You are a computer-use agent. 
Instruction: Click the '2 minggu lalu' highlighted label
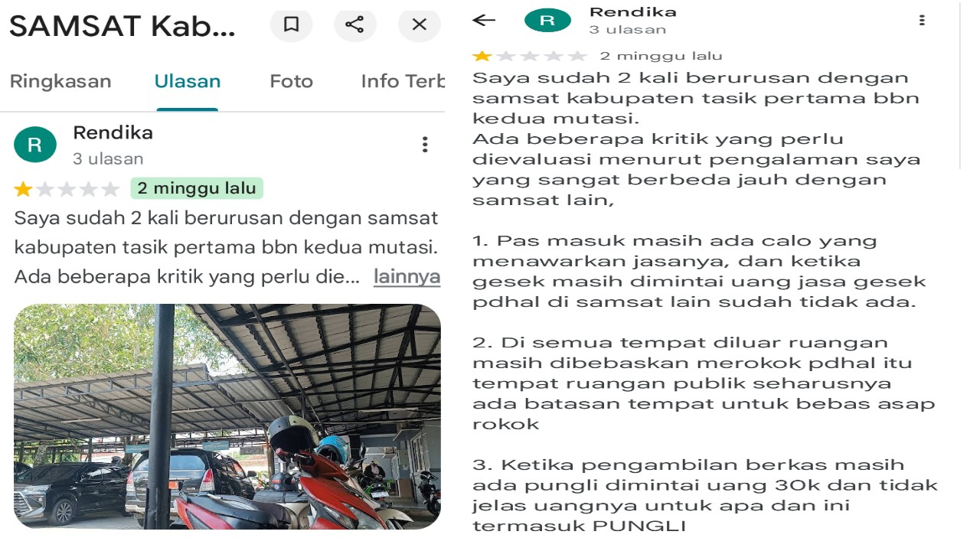click(x=197, y=188)
